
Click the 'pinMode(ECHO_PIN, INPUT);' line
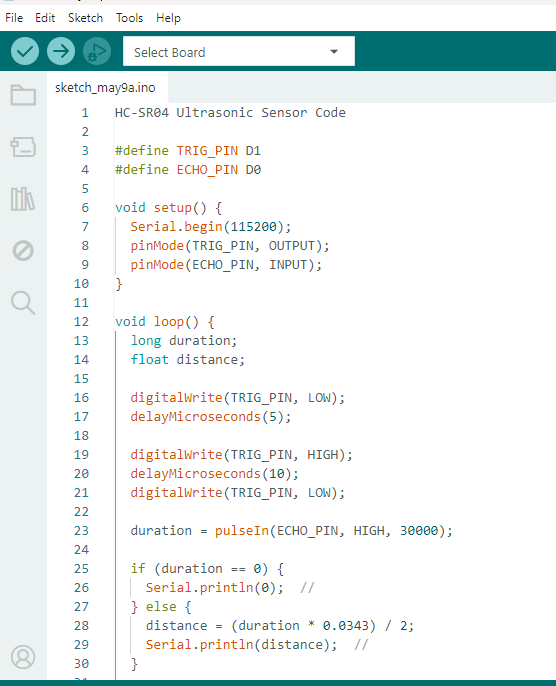point(226,265)
